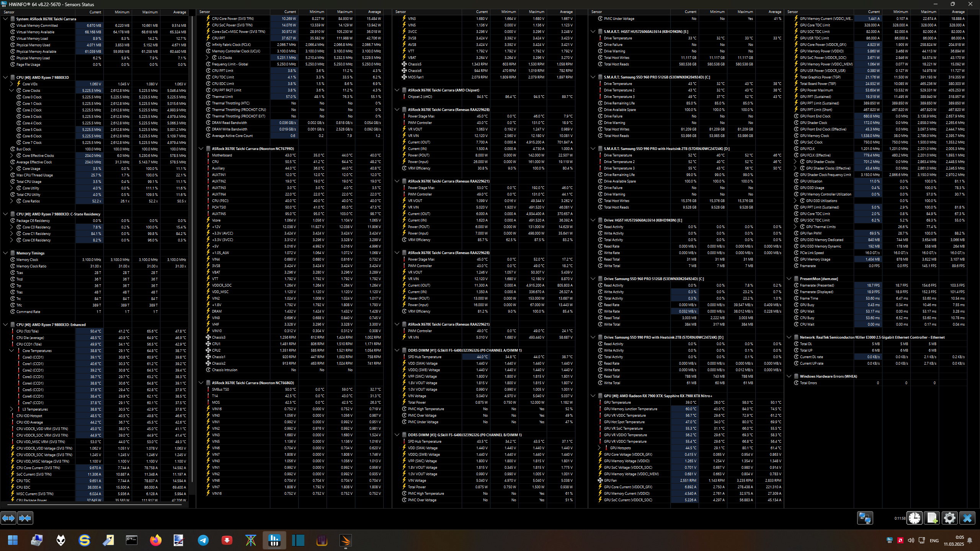
Task: Collapse Memory Timings sensor group
Action: pyautogui.click(x=5, y=253)
